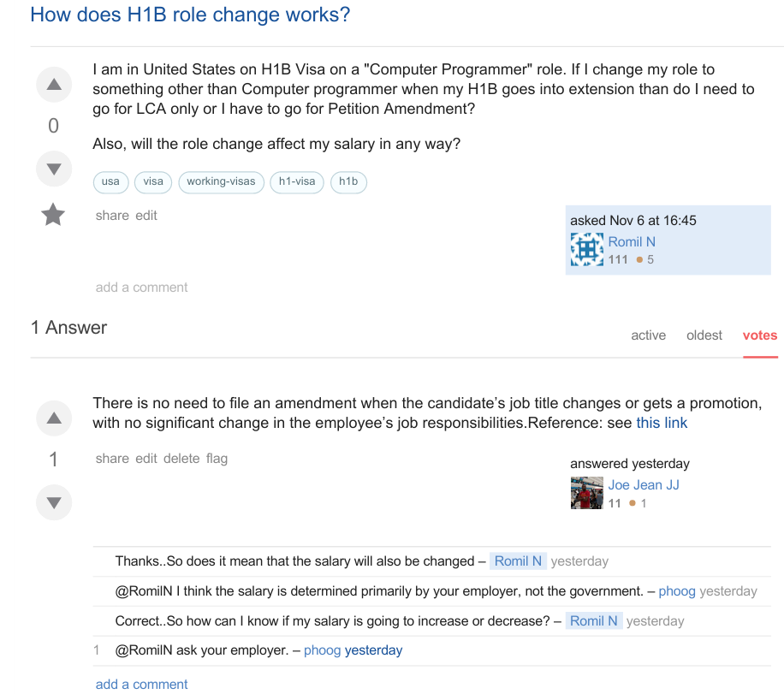The width and height of the screenshot is (784, 694).
Task: Open phoog's profile from the last comment
Action: coord(322,650)
